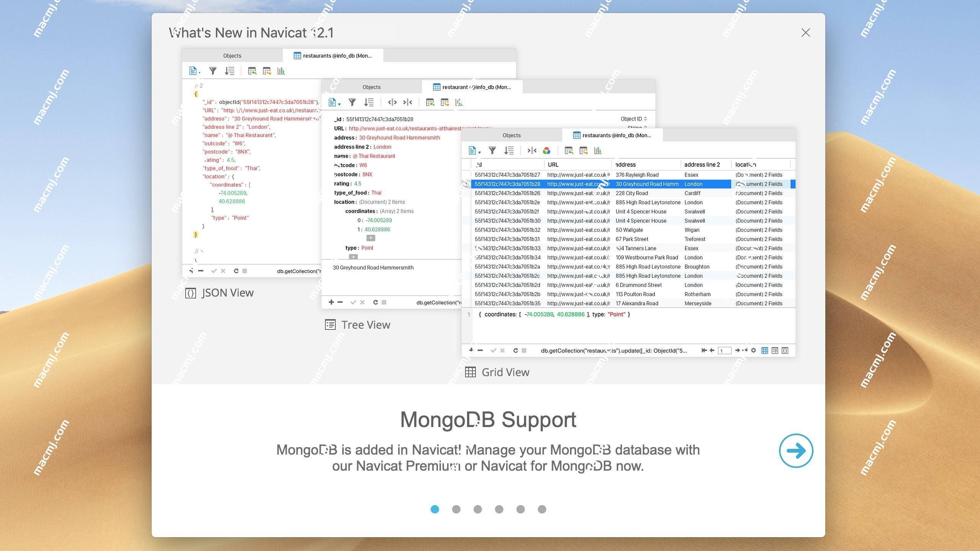Open Objects tab in Tree View window
Image resolution: width=980 pixels, height=551 pixels.
pos(371,87)
